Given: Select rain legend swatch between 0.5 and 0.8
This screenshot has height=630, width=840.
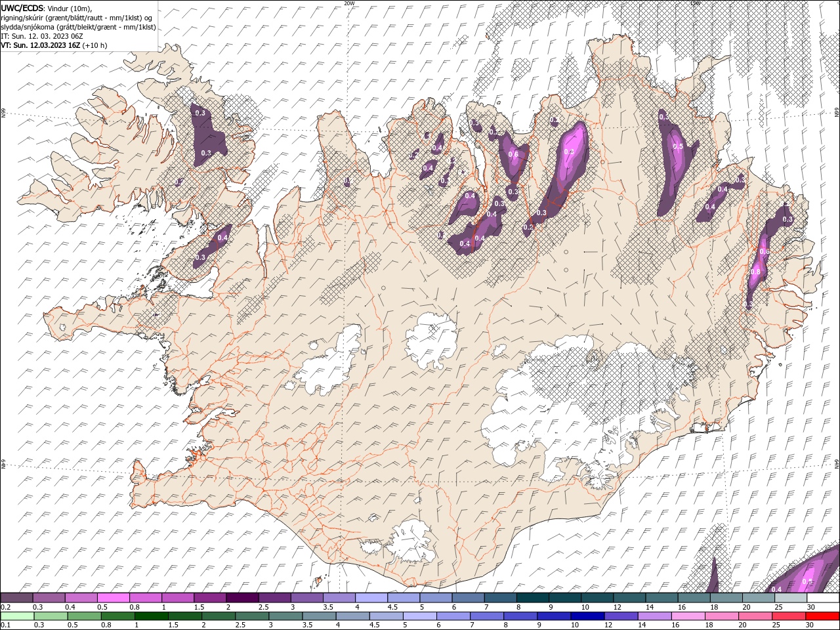Looking at the screenshot, I should pos(84,616).
